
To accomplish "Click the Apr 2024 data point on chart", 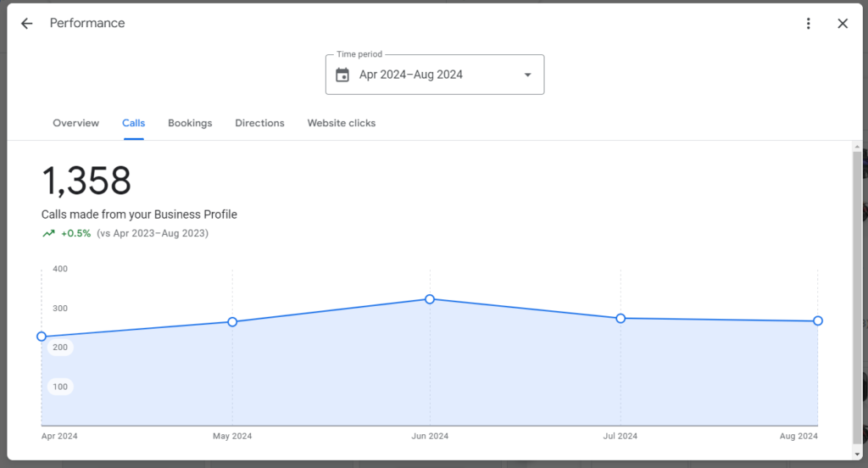I will pos(42,337).
